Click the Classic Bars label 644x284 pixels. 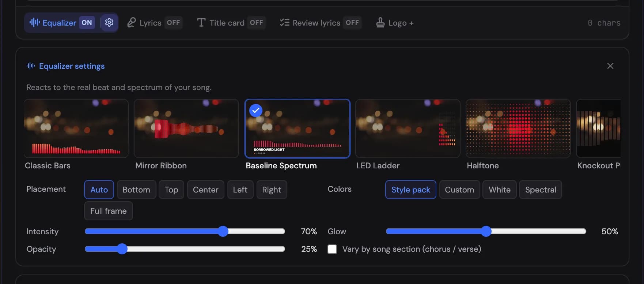point(48,166)
